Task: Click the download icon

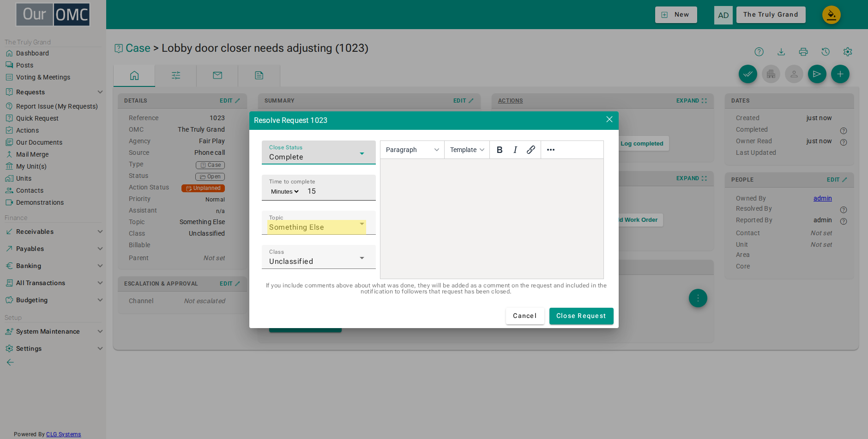Action: click(781, 52)
